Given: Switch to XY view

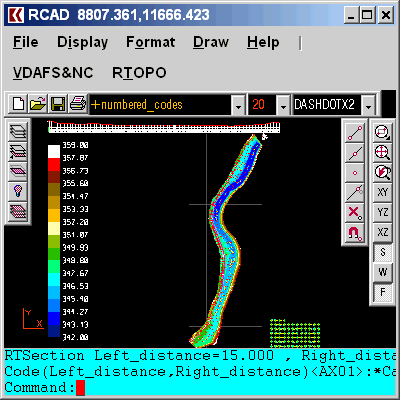Looking at the screenshot, I should [382, 192].
